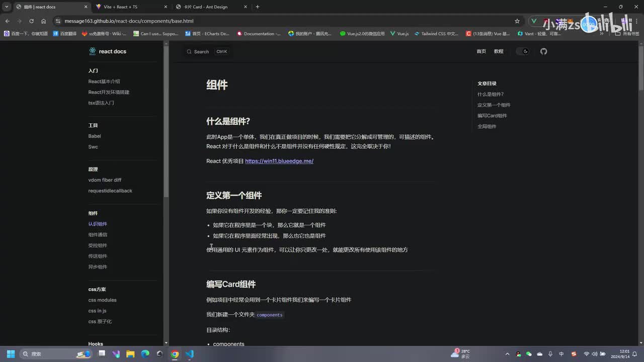
Task: Open the Vue.js bookmark
Action: [399, 34]
